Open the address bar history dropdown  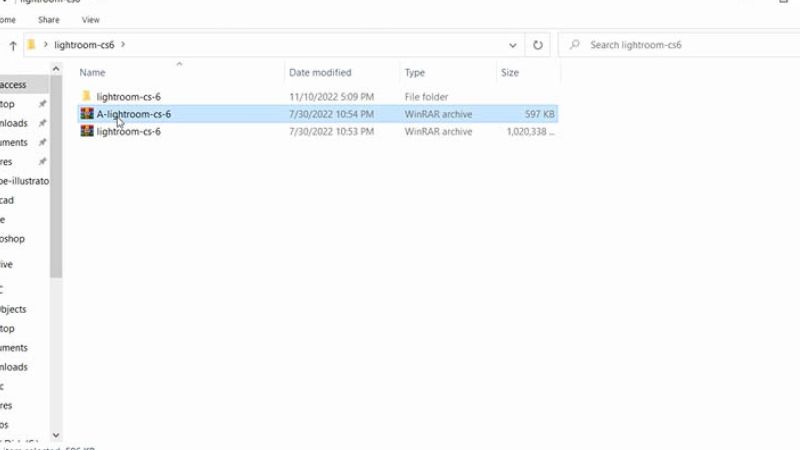click(513, 45)
